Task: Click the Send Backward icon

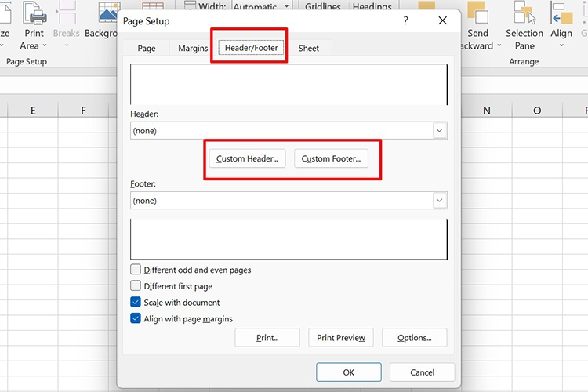Action: point(477,13)
